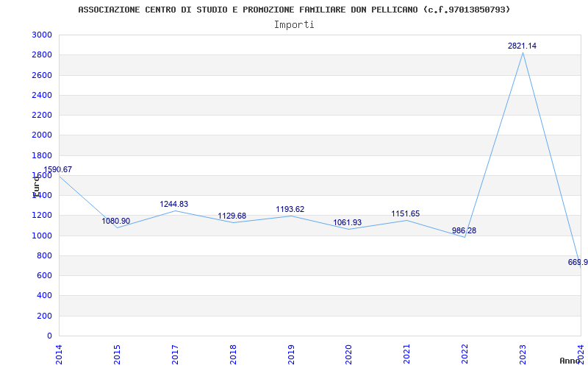Click the 3000 y-axis label
This screenshot has height=368, width=588.
(42, 35)
